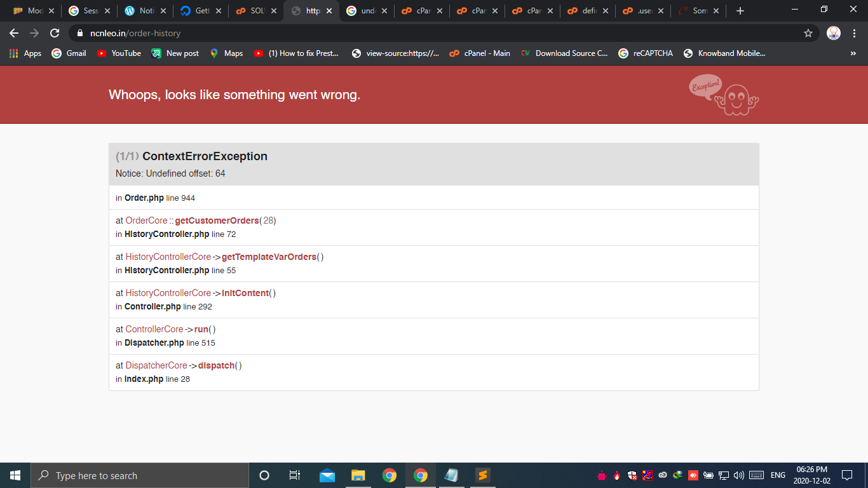This screenshot has height=488, width=868.
Task: Expand hidden bookmarks with the chevron
Action: click(853, 53)
